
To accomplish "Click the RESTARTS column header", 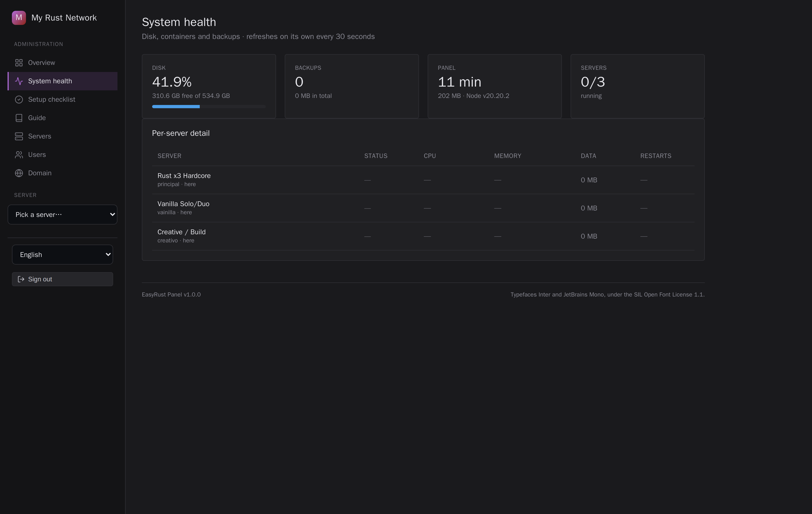I will [656, 156].
